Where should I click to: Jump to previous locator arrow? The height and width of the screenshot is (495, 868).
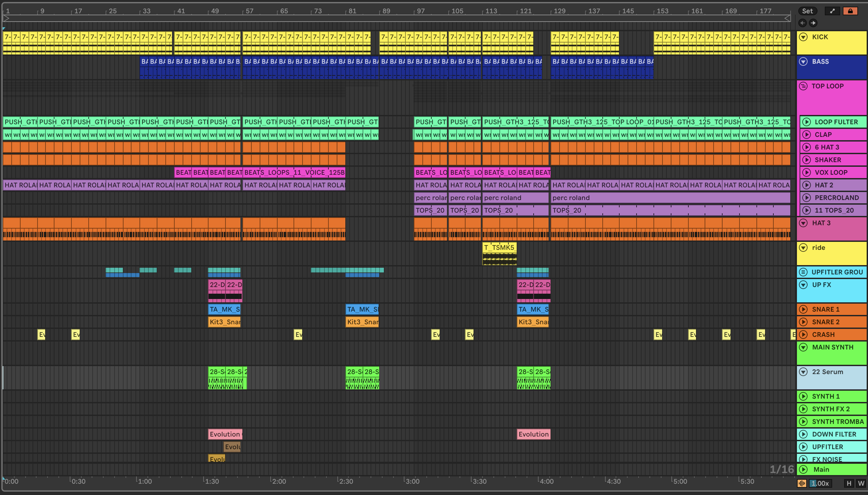tap(803, 23)
